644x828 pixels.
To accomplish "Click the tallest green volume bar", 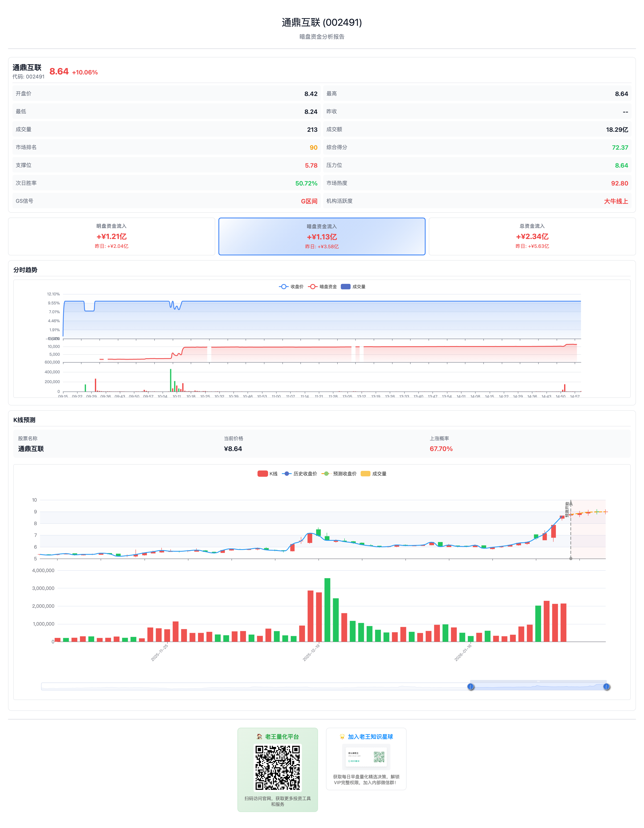I will [x=327, y=610].
